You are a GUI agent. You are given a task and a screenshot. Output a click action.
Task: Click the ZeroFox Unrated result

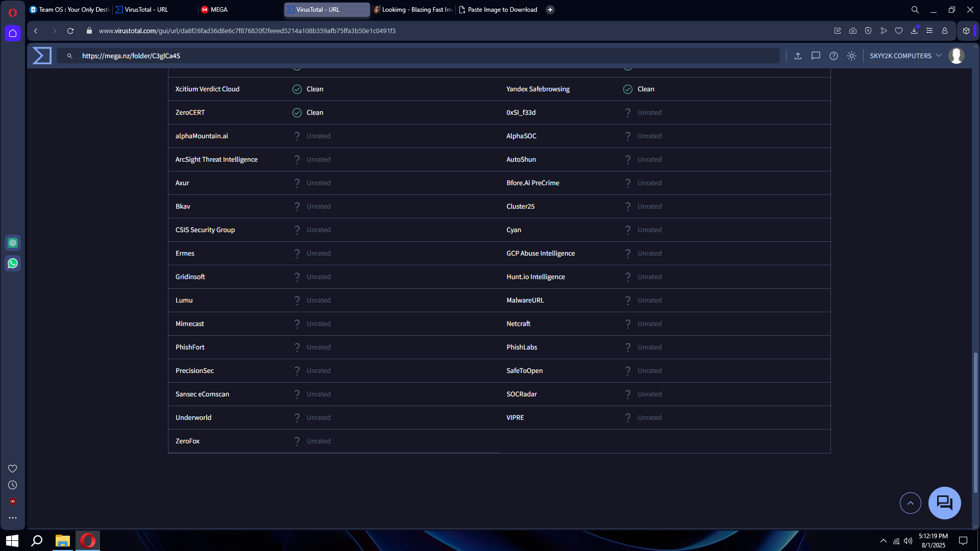318,441
